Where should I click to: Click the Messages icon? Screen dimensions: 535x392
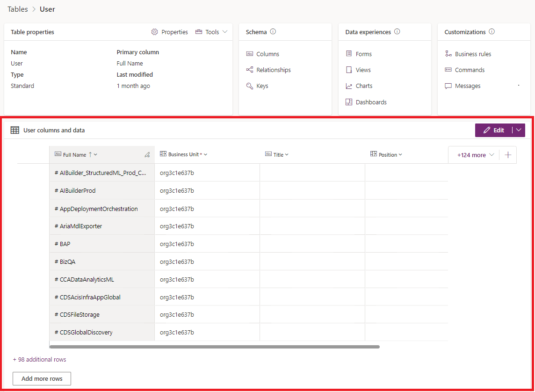click(x=448, y=86)
